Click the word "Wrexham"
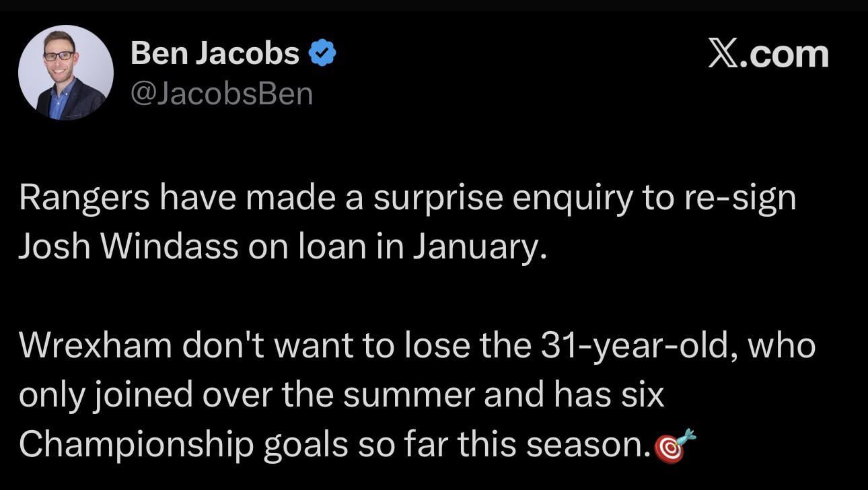Viewport: 868px width, 490px height. point(96,347)
